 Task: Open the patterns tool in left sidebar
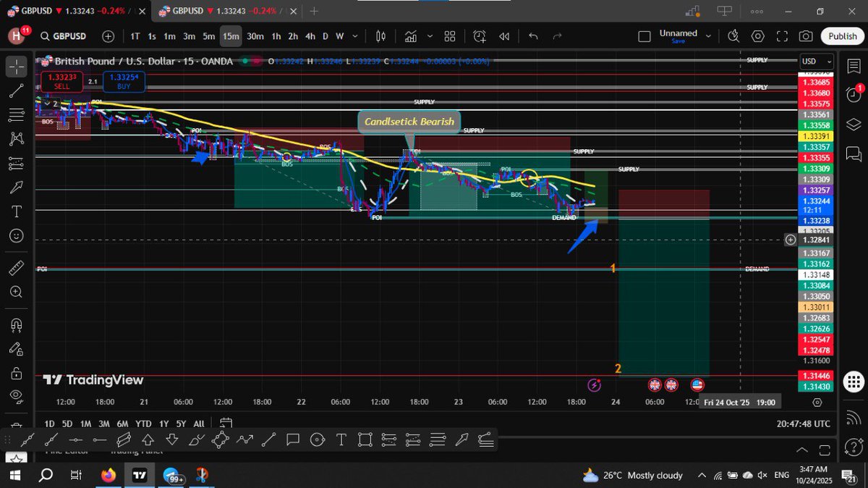pos(17,139)
